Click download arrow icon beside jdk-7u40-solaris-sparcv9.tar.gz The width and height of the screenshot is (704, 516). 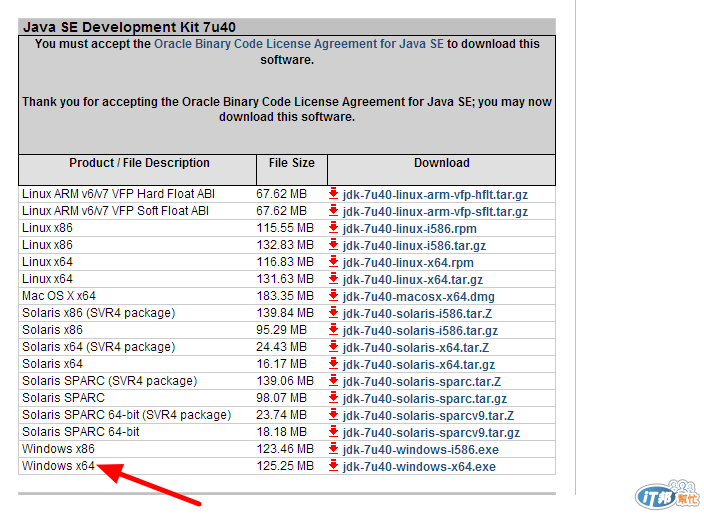click(333, 432)
